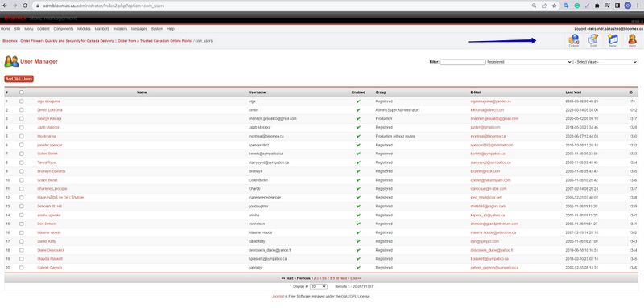
Task: Click the montreal@bloomex.ca username cell
Action: (266, 136)
